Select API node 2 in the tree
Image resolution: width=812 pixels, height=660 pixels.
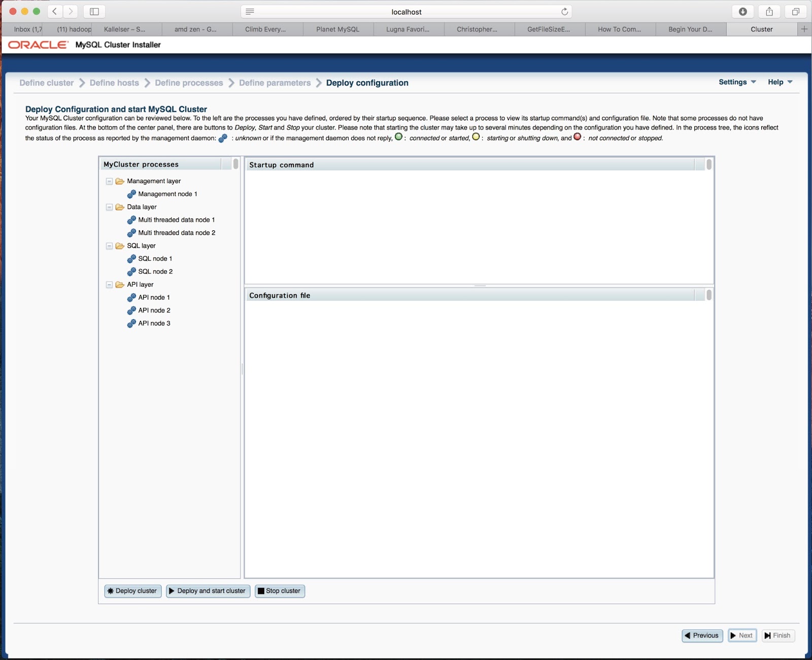pyautogui.click(x=154, y=310)
